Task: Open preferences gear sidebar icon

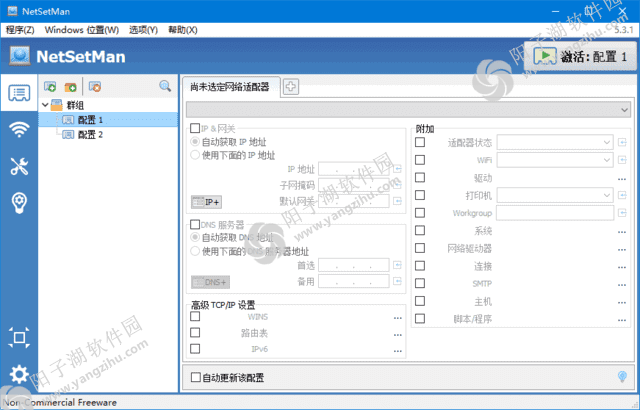Action: (x=19, y=374)
